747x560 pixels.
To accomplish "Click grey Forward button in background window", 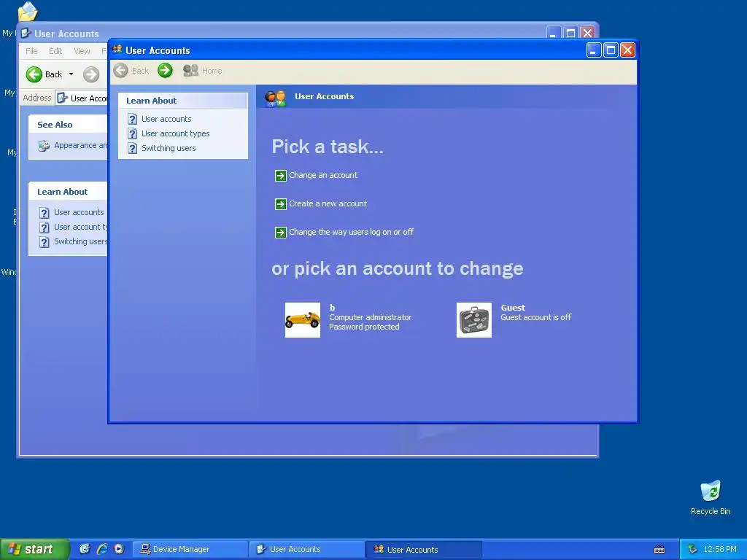I will pyautogui.click(x=91, y=74).
